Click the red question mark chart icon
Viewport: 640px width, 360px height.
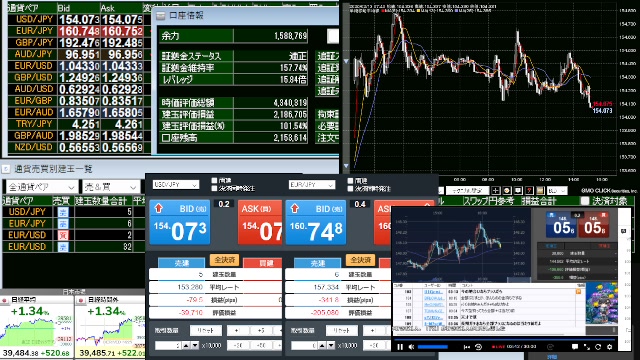point(529,191)
